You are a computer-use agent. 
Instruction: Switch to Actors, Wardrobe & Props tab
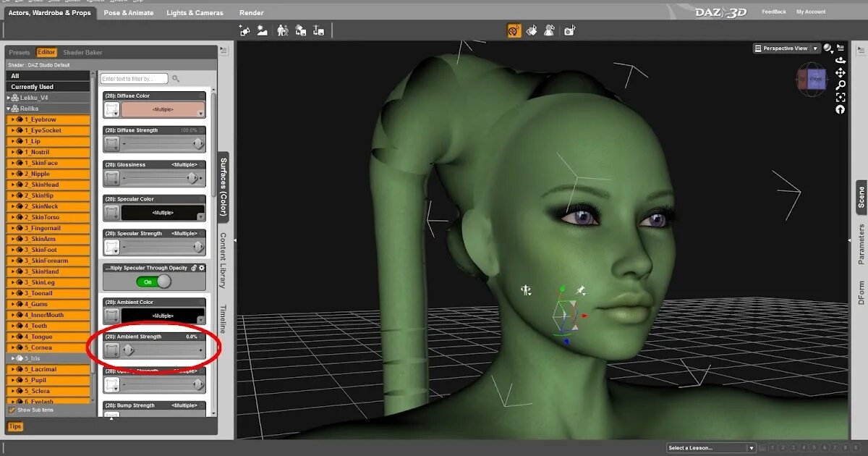coord(50,12)
